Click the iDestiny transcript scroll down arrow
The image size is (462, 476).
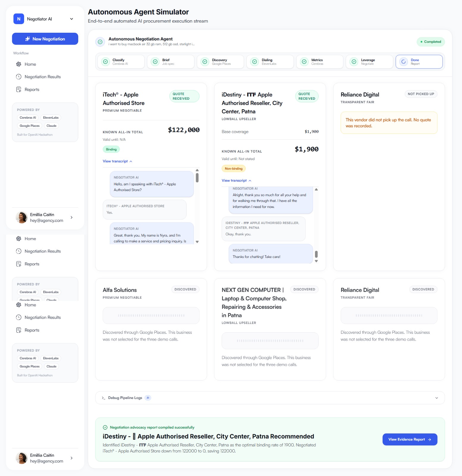316,261
